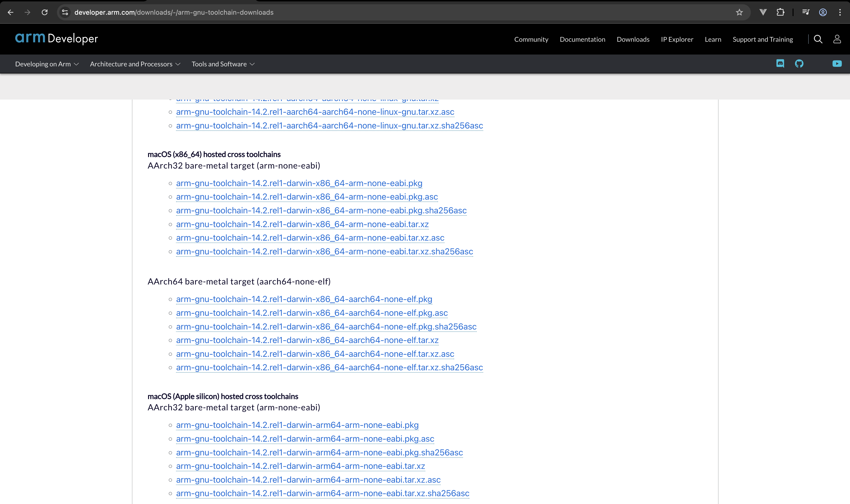Viewport: 850px width, 504px height.
Task: Open the Support and Training menu
Action: (x=762, y=39)
